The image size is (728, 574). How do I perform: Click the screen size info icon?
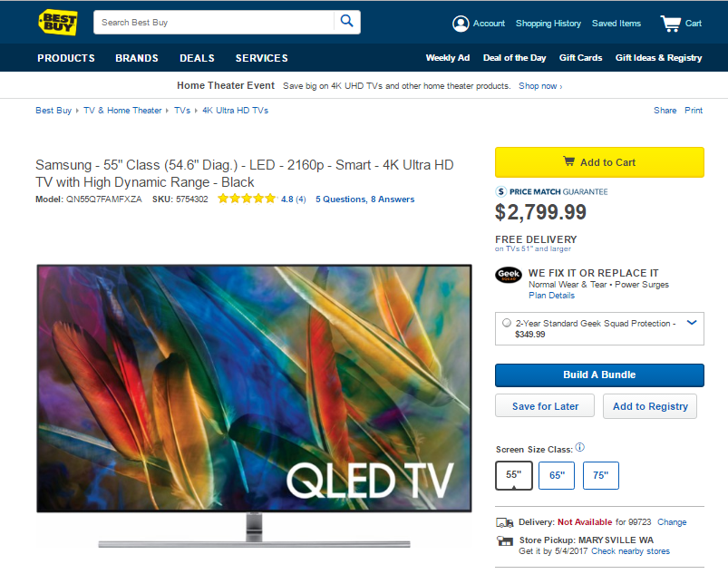point(580,447)
